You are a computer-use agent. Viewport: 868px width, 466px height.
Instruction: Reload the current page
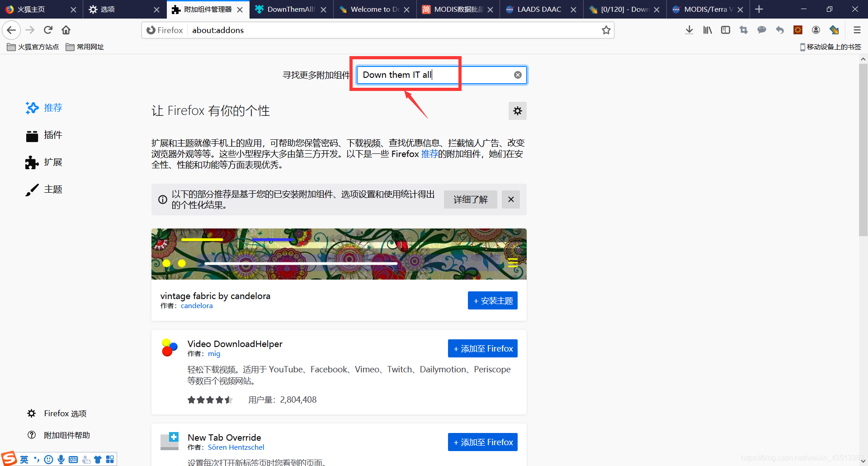48,30
